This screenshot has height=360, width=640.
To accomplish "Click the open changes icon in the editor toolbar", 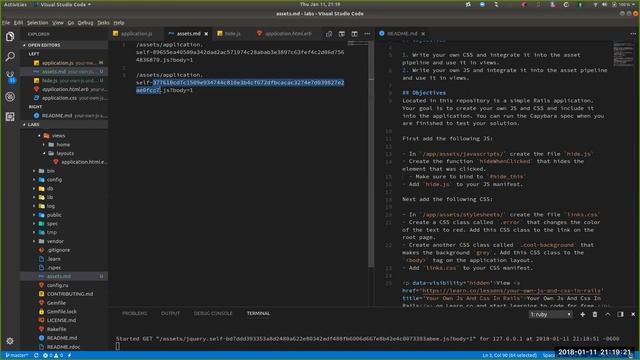I will [329, 34].
